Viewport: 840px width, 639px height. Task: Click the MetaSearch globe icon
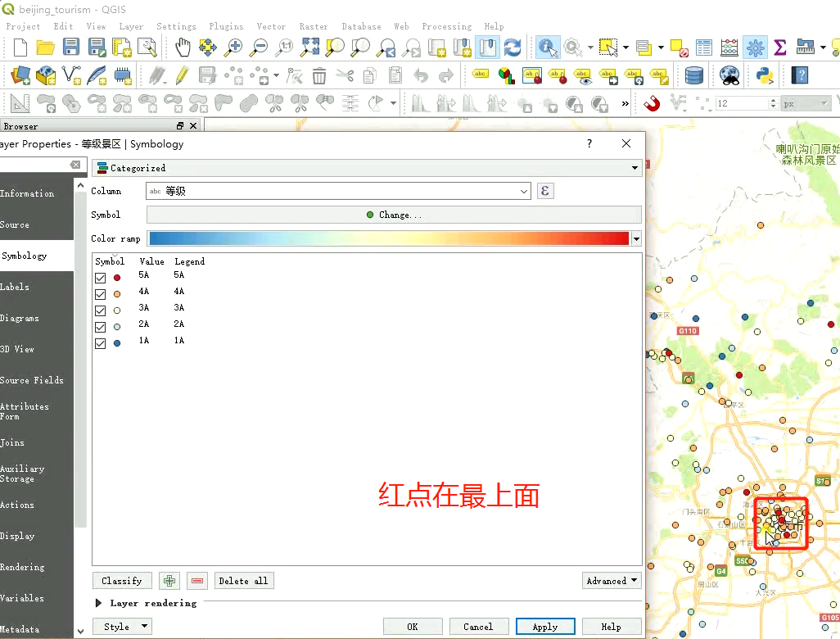point(729,75)
